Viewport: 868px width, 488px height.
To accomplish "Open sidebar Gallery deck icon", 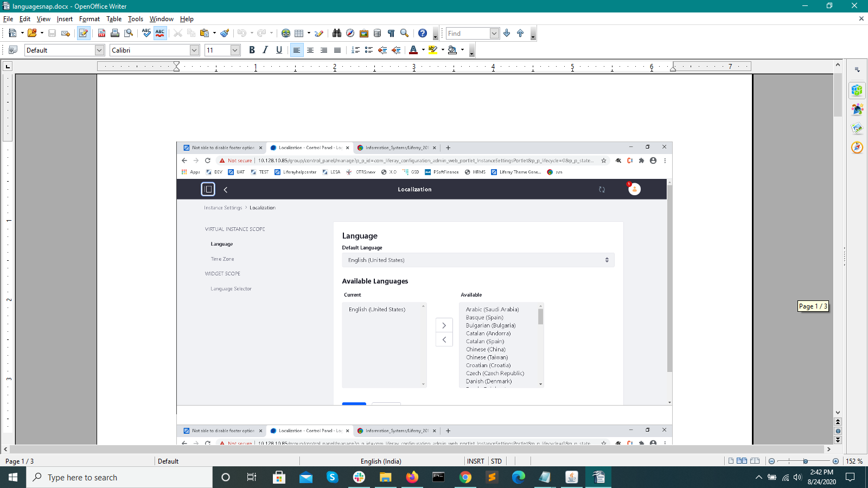I will pos(857,129).
